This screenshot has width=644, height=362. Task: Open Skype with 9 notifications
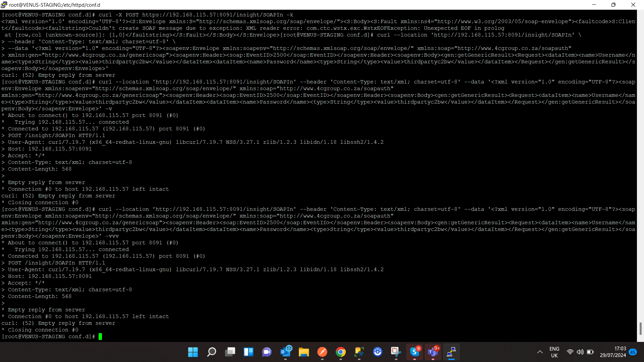click(415, 352)
